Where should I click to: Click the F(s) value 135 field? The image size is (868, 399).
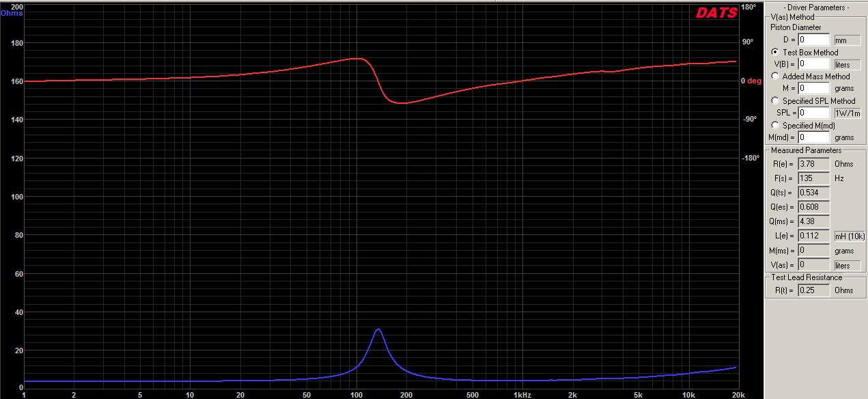pos(813,178)
